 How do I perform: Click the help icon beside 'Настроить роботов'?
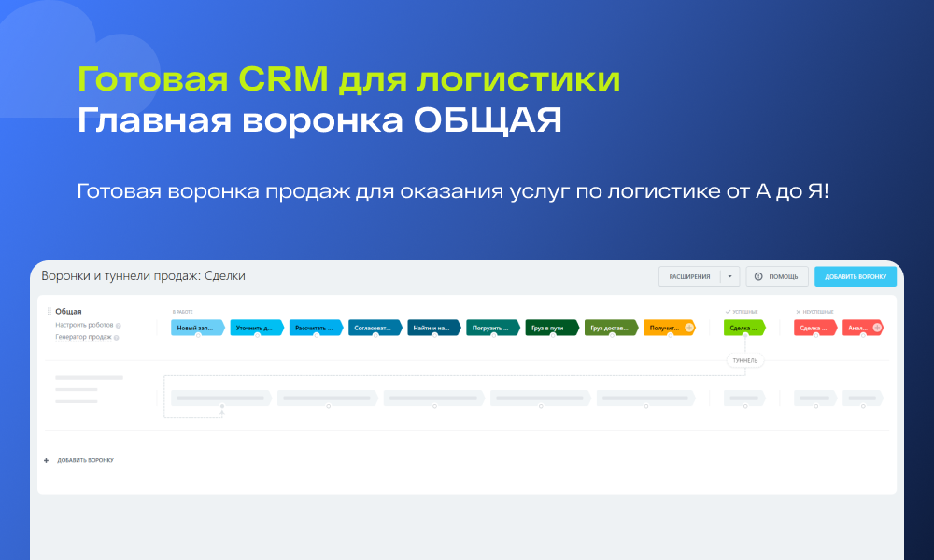click(x=118, y=326)
